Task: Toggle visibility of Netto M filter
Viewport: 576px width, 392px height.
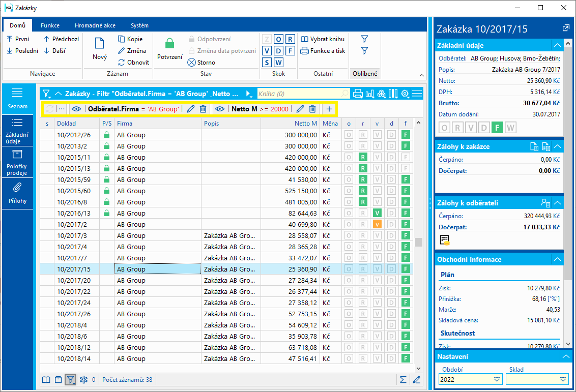Action: click(219, 109)
